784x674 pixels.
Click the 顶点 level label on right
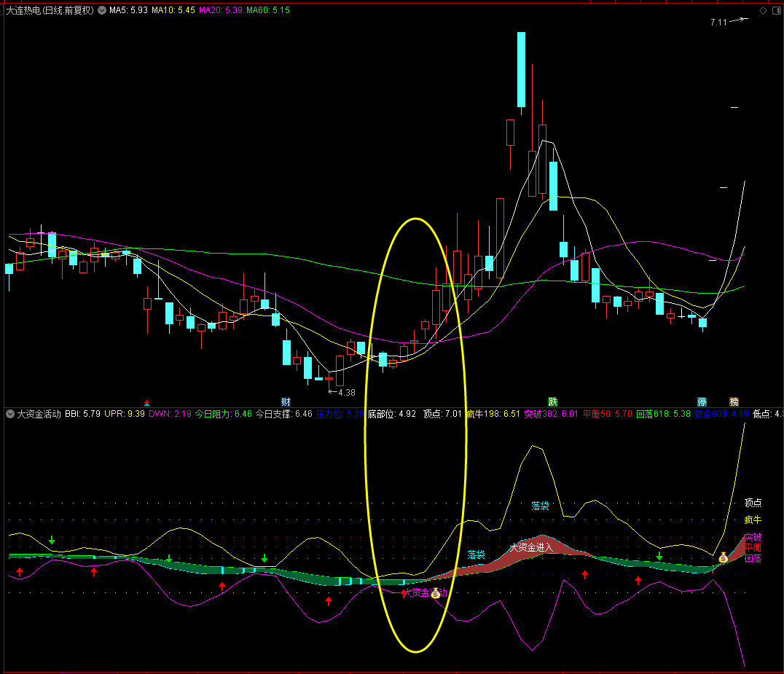753,503
